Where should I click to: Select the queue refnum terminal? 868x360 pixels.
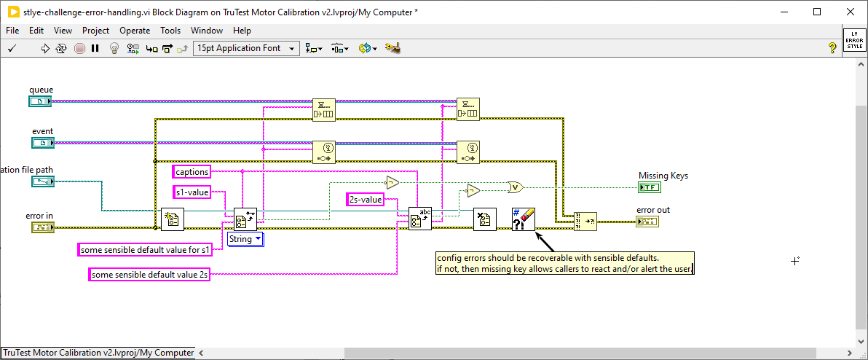pyautogui.click(x=40, y=101)
